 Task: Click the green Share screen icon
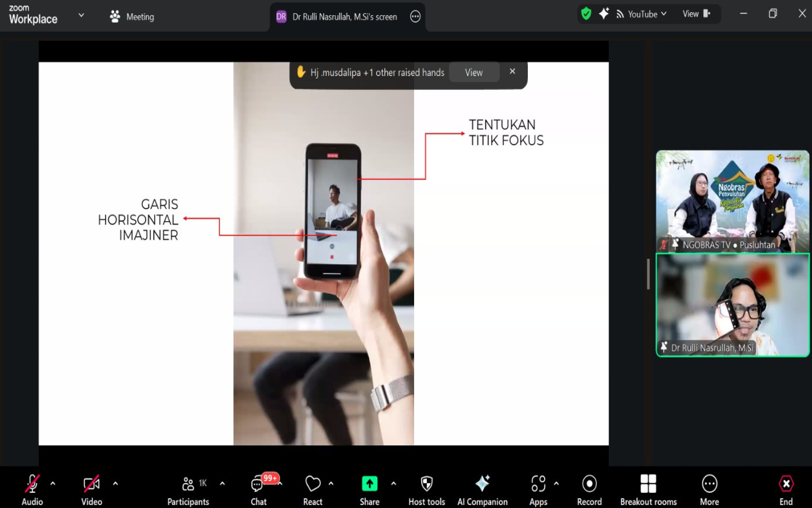click(x=369, y=484)
